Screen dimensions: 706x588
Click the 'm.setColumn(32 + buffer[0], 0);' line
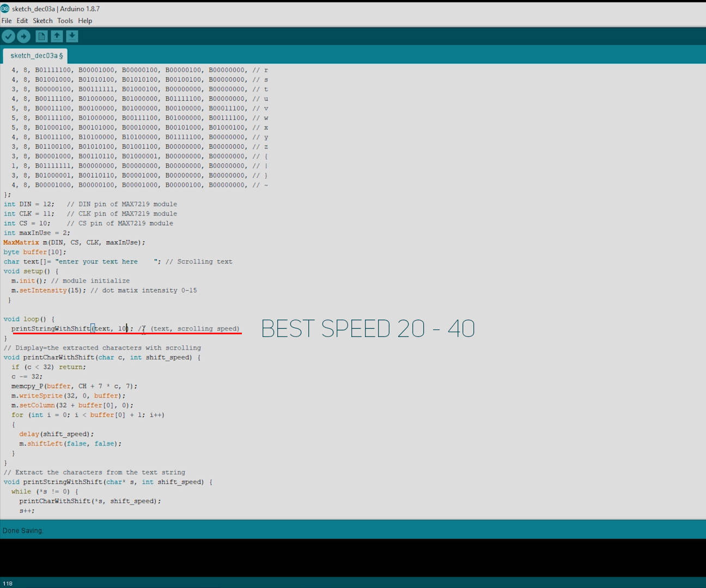(x=72, y=406)
